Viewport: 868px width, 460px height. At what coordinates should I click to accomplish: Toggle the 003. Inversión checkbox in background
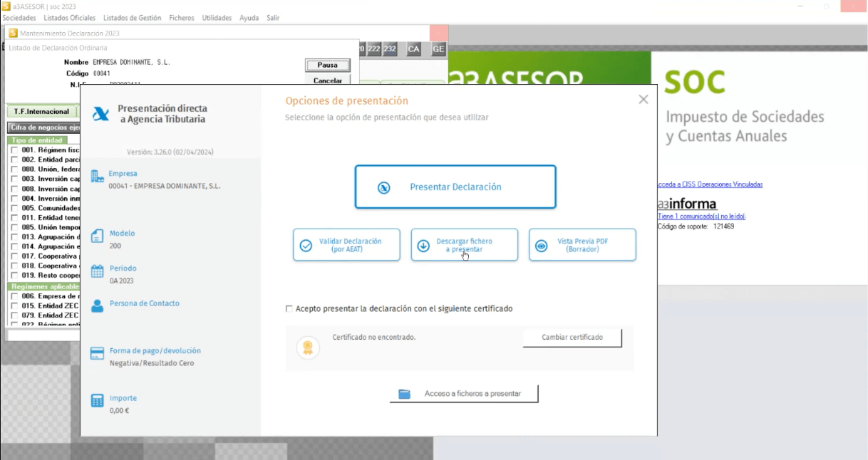point(14,179)
